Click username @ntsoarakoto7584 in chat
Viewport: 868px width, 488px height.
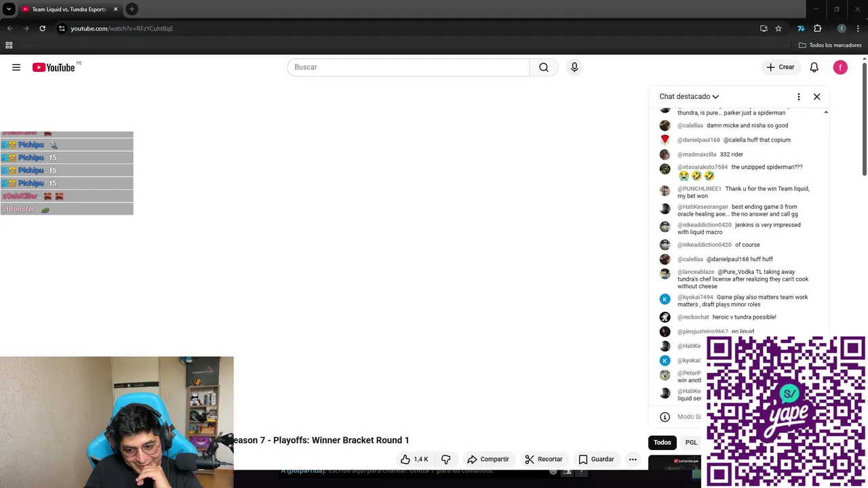point(703,167)
